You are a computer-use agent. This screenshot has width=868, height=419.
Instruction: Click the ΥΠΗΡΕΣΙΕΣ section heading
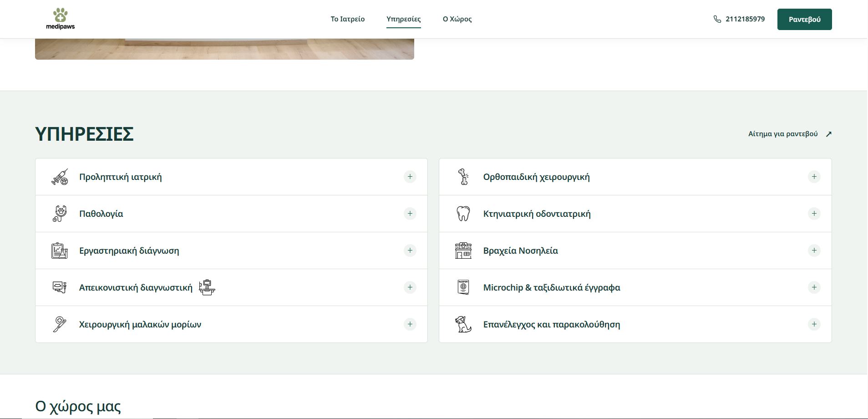click(84, 134)
